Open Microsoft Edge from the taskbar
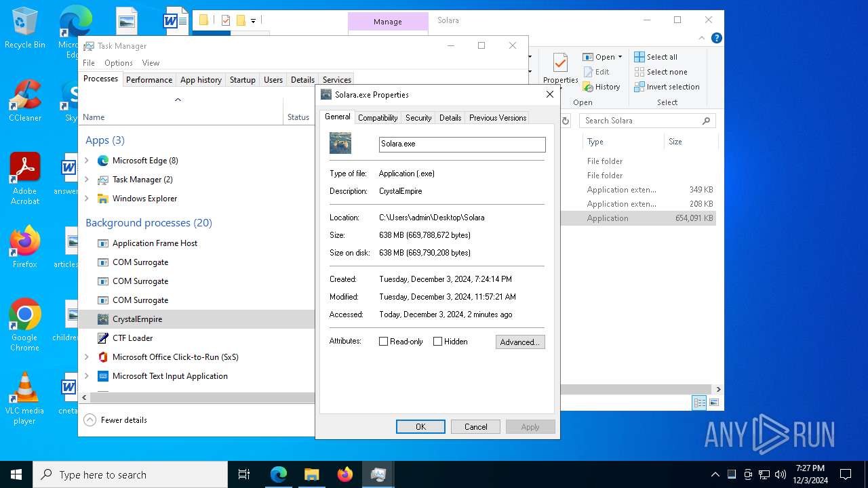Viewport: 868px width, 488px height. pos(279,474)
